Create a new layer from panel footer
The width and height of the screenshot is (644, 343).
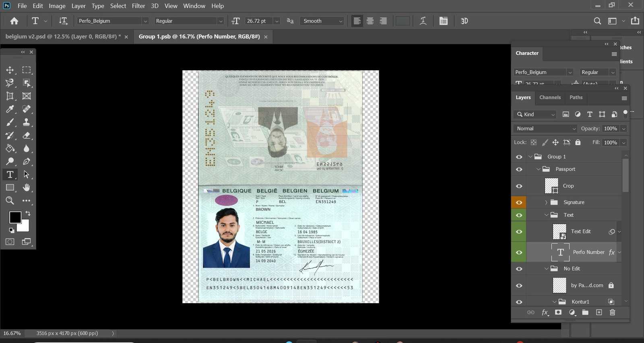[599, 312]
